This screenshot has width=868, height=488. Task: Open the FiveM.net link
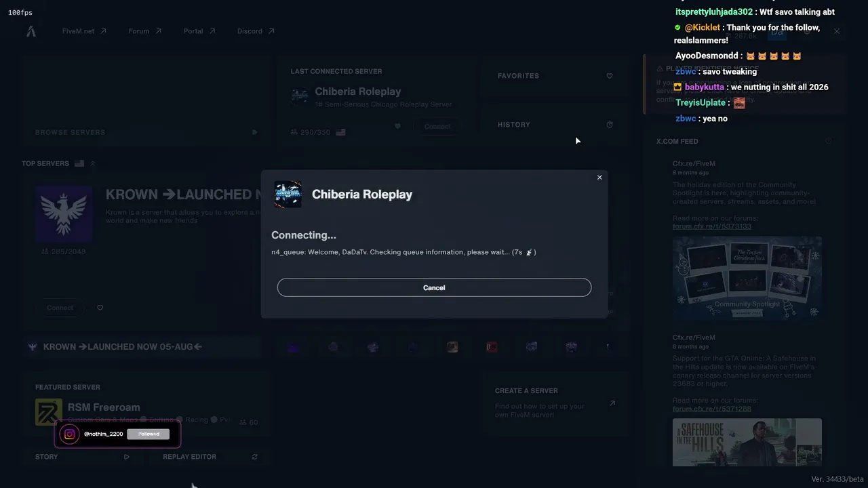[x=84, y=31]
